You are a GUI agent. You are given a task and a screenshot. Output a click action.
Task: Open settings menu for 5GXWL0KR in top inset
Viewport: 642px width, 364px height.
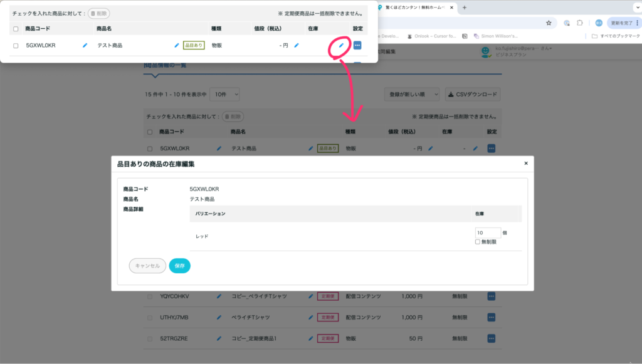coord(357,45)
